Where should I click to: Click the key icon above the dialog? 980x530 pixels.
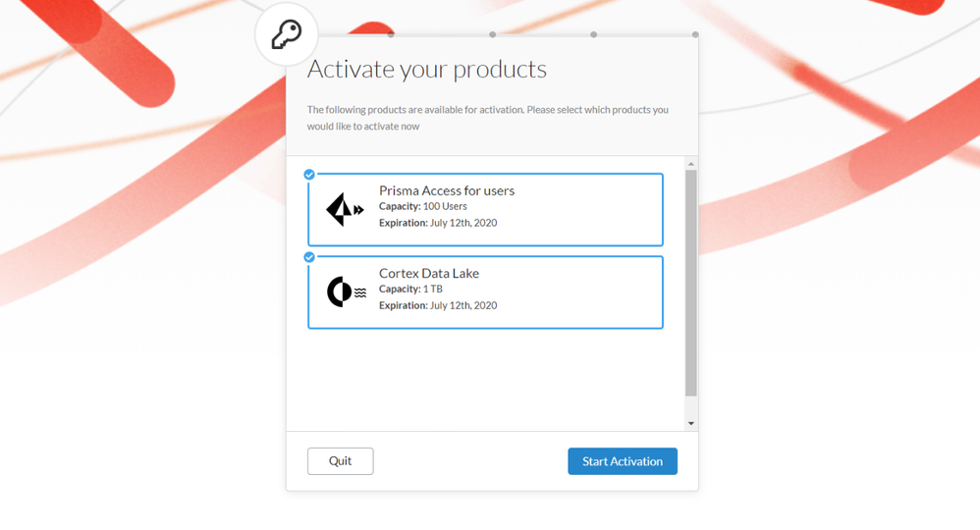[286, 34]
